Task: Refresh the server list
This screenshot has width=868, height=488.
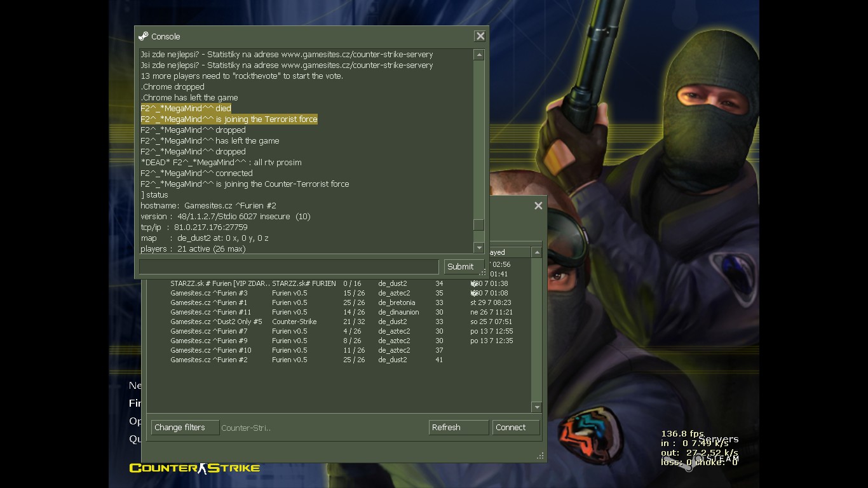Action: click(459, 428)
